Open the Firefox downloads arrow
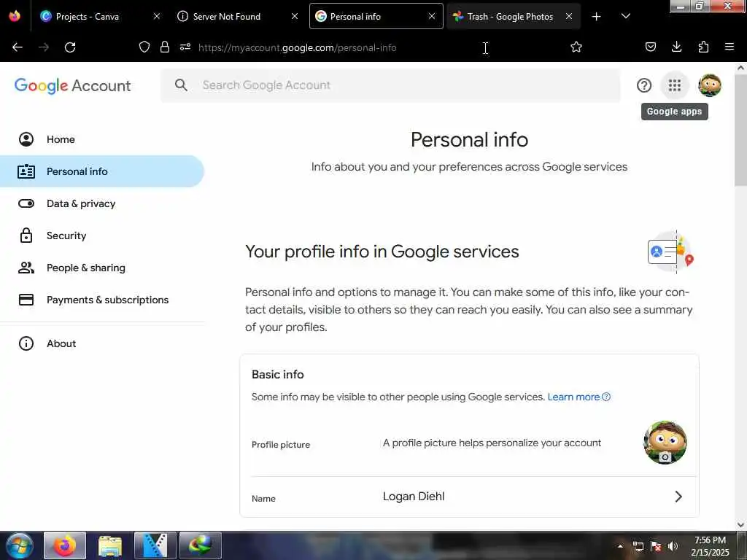Image resolution: width=747 pixels, height=560 pixels. click(x=676, y=47)
